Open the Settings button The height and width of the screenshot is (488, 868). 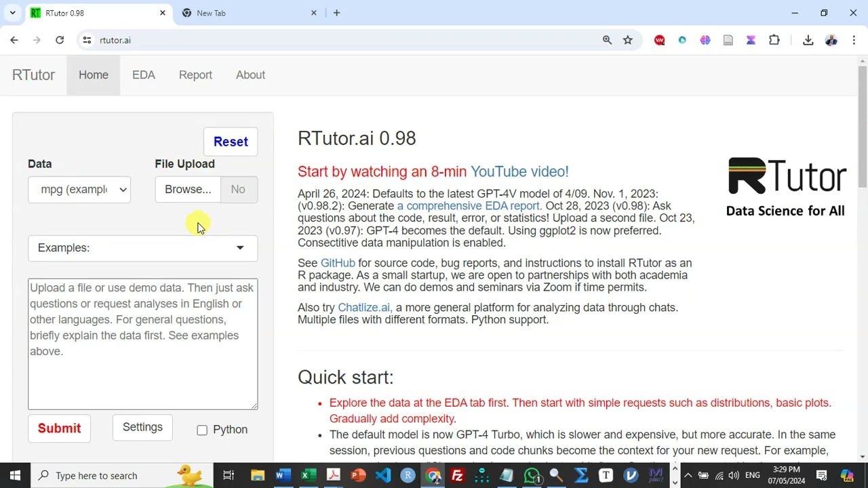click(142, 427)
